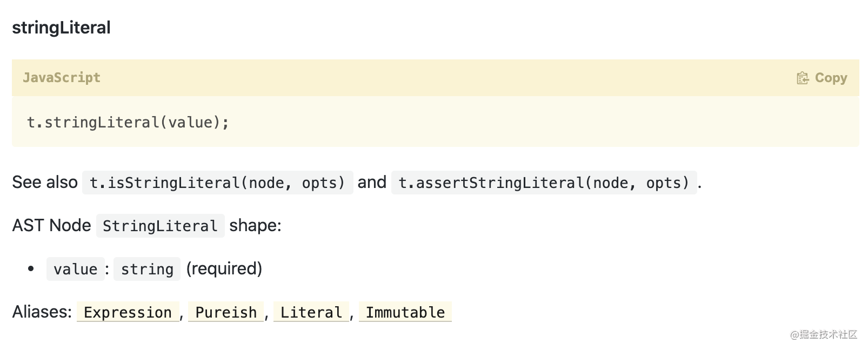Follow the Literal alias link
Image resolution: width=868 pixels, height=350 pixels.
[311, 312]
